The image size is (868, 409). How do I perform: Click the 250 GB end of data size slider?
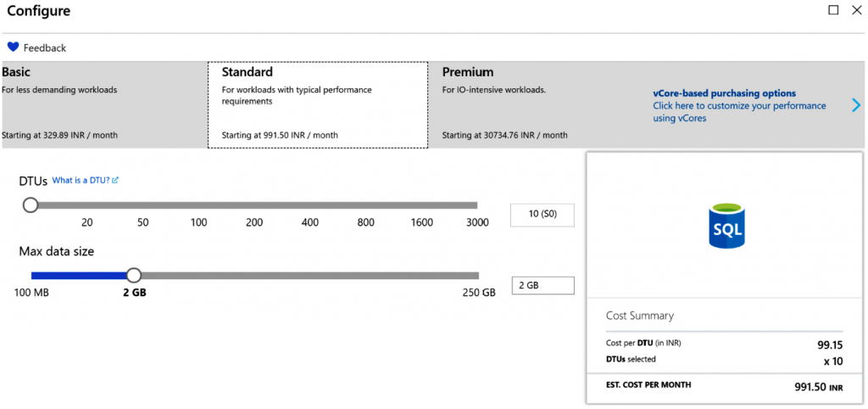click(x=477, y=275)
